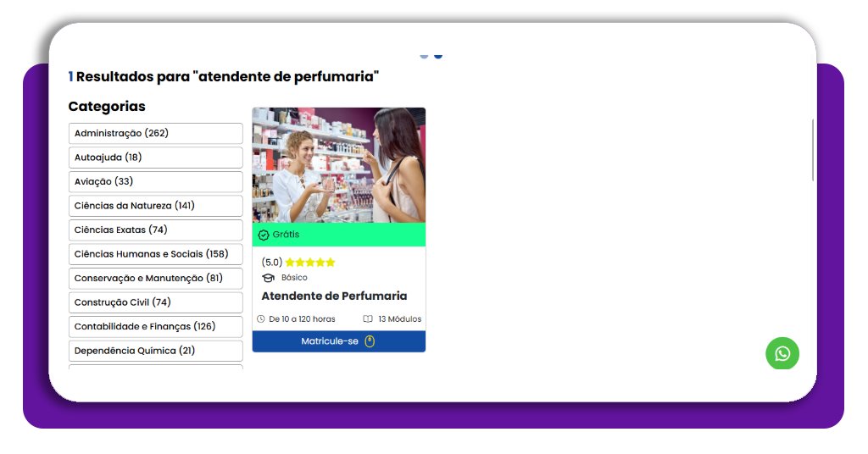Click the five-star rating on the course
This screenshot has height=454, width=868.
coord(310,262)
